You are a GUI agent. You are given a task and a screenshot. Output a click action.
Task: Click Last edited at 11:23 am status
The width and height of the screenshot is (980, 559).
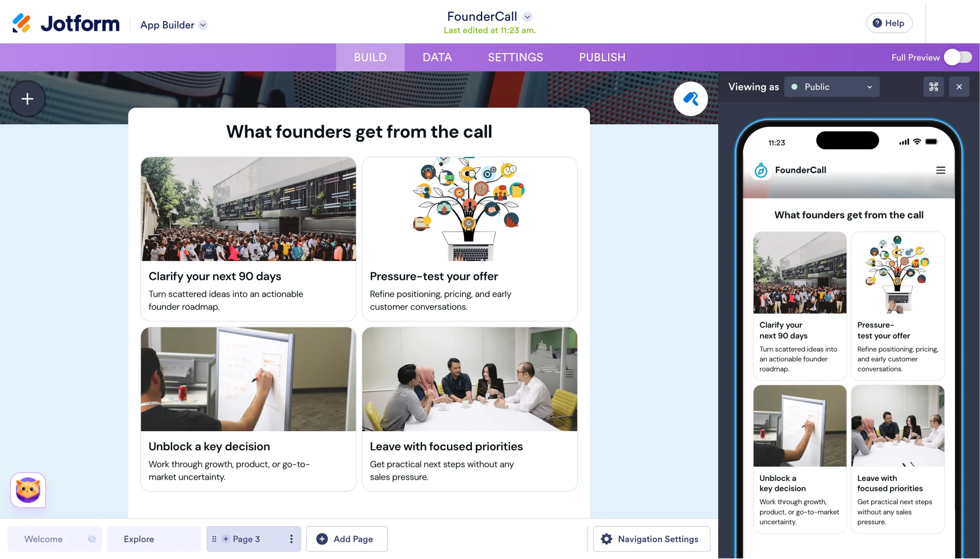pyautogui.click(x=489, y=30)
